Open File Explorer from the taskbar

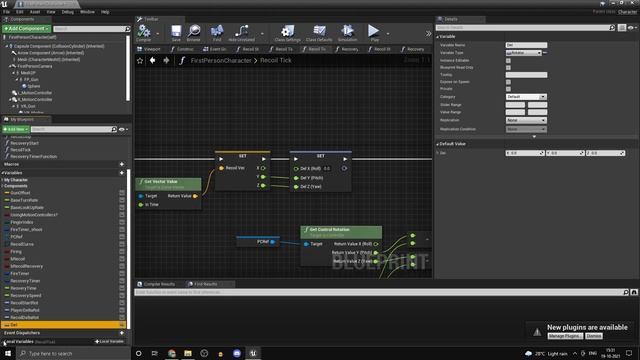click(188, 353)
